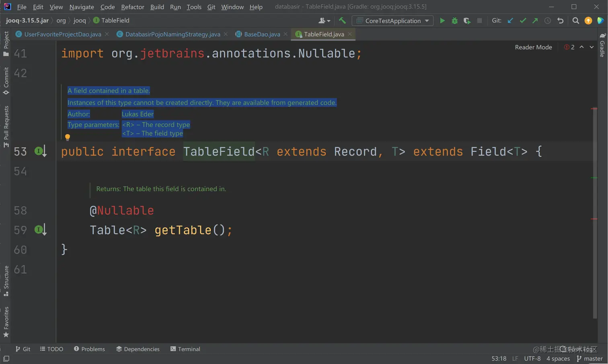
Task: Toggle the Problems tool window
Action: coord(89,349)
